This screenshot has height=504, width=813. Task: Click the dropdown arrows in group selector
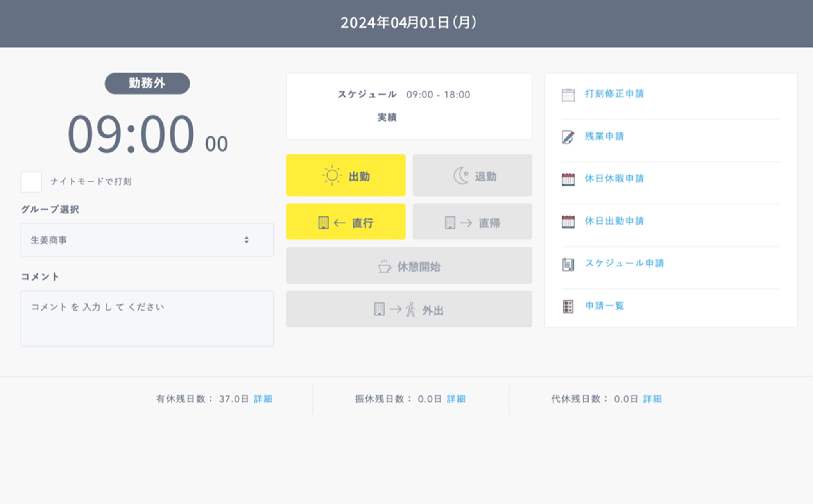coord(246,240)
